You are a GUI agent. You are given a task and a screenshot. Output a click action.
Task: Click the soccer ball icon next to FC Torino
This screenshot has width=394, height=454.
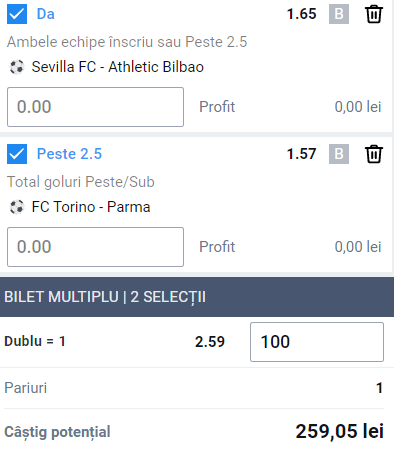17,207
